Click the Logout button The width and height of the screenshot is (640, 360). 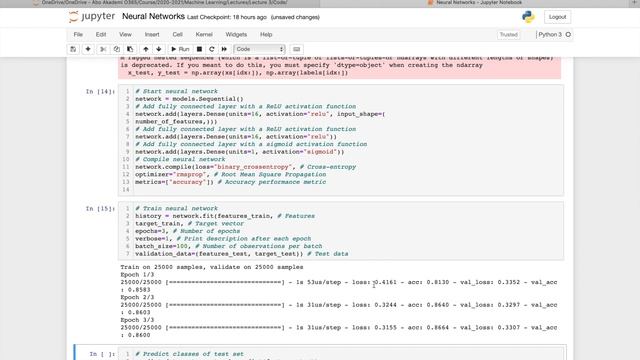557,17
